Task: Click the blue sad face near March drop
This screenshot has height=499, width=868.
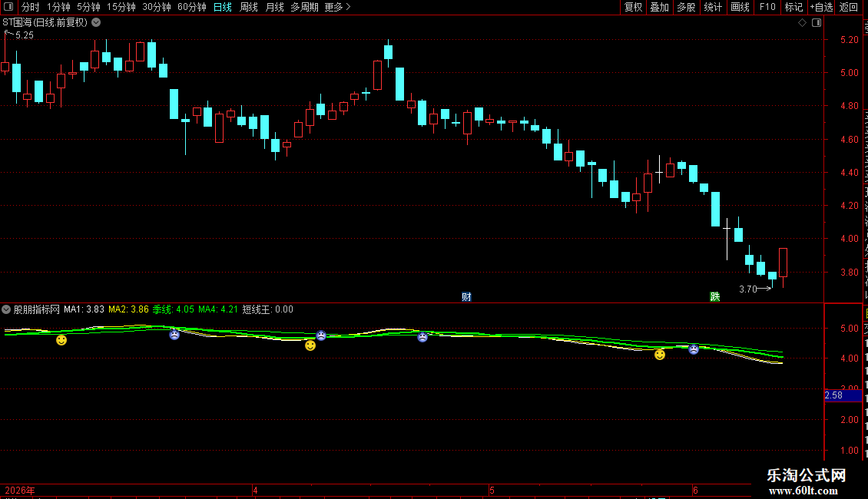Action: [174, 334]
